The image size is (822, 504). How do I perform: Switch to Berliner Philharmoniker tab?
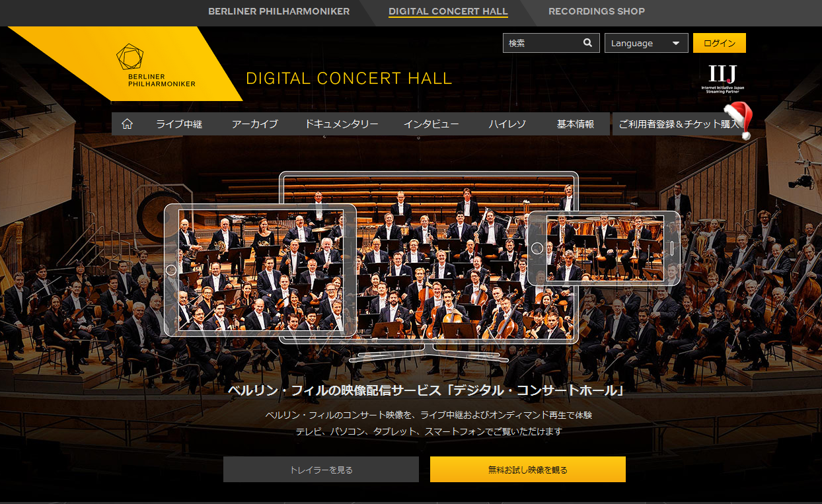coord(279,11)
